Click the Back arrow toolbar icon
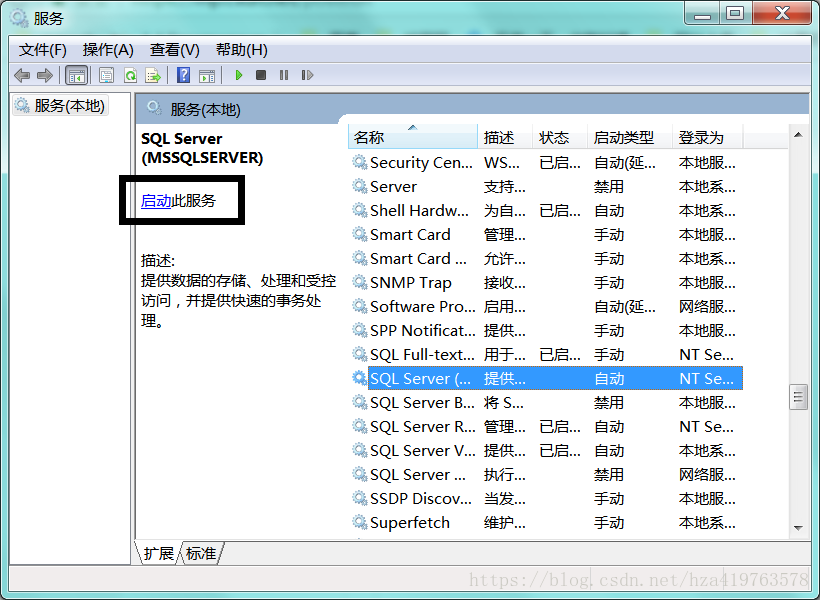 [22, 75]
